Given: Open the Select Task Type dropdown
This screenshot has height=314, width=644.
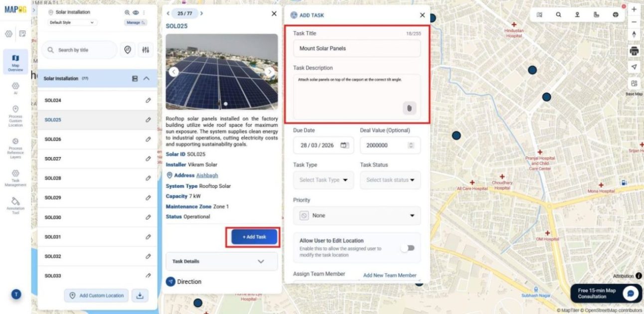Looking at the screenshot, I should coord(323,180).
